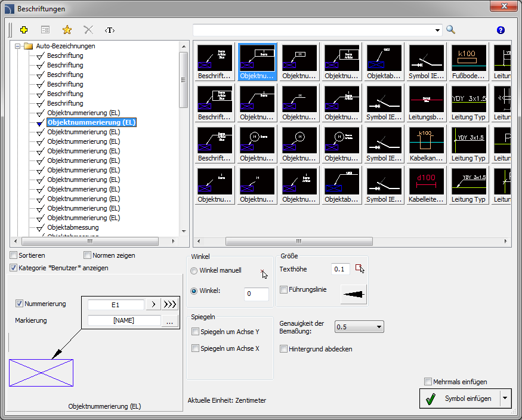
Task: Enable the Sortieren checkbox
Action: point(14,255)
